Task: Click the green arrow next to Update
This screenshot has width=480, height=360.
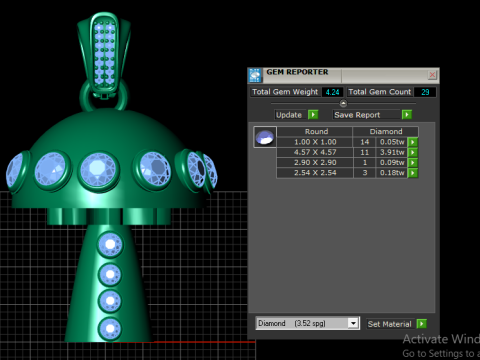Action: click(x=313, y=115)
